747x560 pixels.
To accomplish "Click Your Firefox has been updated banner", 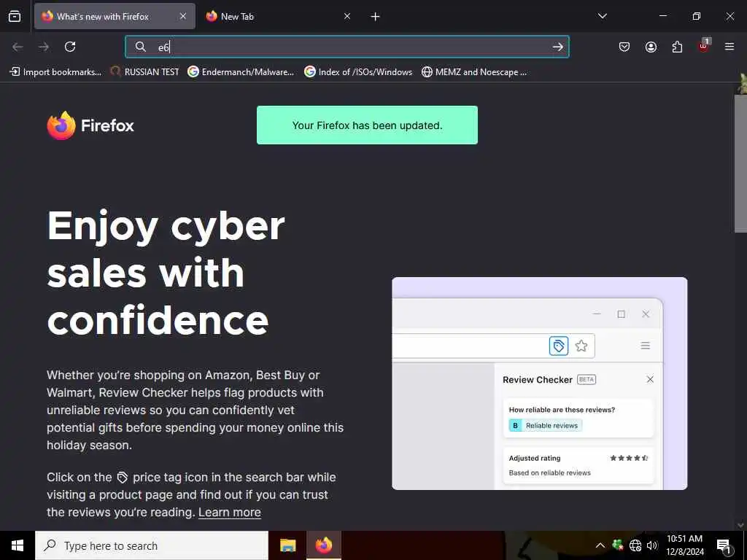I will pos(368,125).
